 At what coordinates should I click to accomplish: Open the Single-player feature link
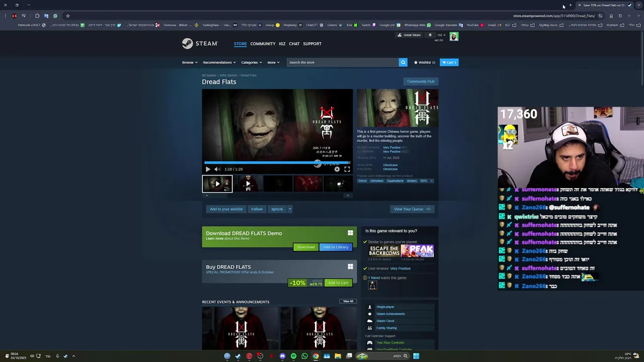pos(385,307)
